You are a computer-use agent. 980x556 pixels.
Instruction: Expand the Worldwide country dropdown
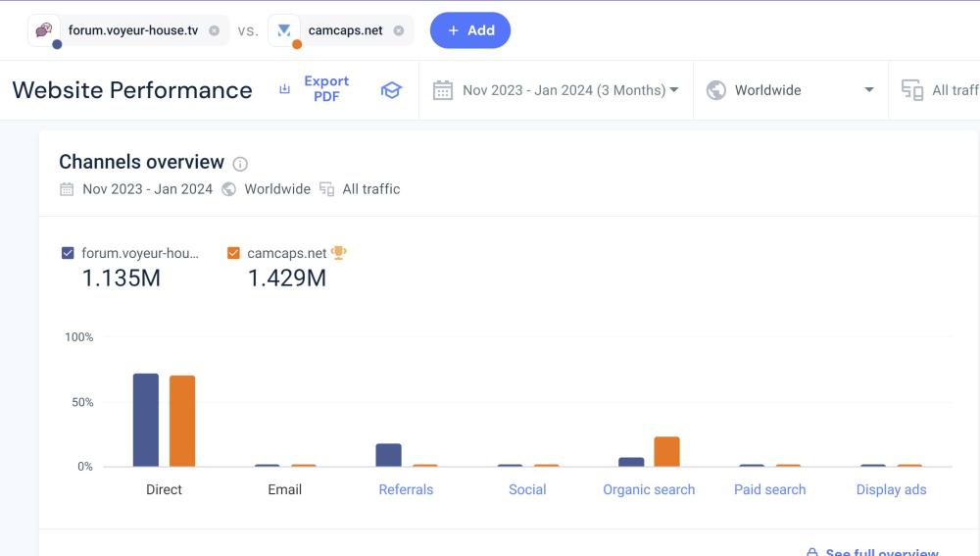point(868,90)
